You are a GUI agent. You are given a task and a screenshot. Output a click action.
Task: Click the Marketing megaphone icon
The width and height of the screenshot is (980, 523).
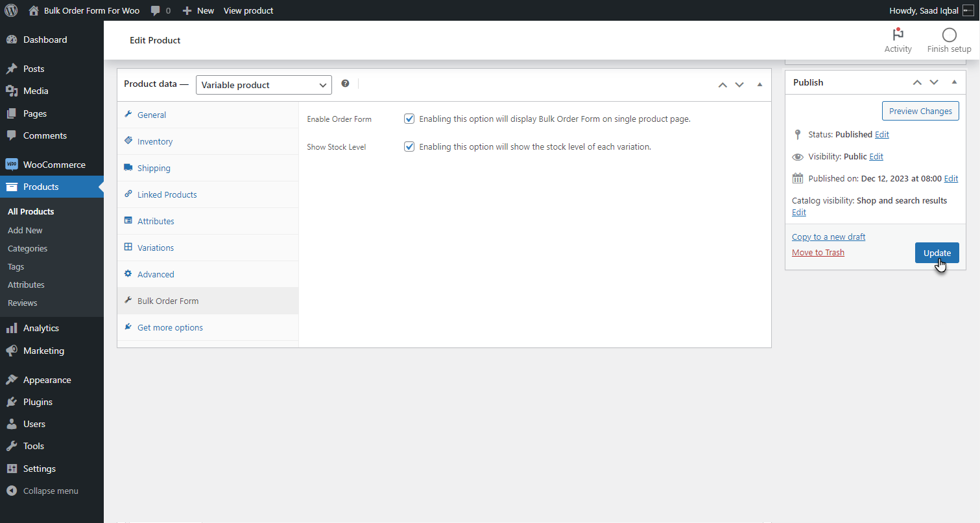(12, 351)
